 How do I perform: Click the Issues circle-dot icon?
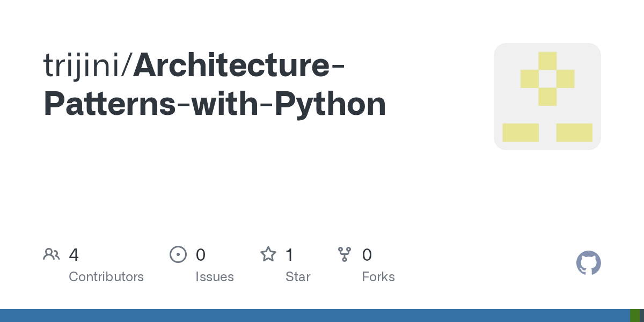(178, 254)
